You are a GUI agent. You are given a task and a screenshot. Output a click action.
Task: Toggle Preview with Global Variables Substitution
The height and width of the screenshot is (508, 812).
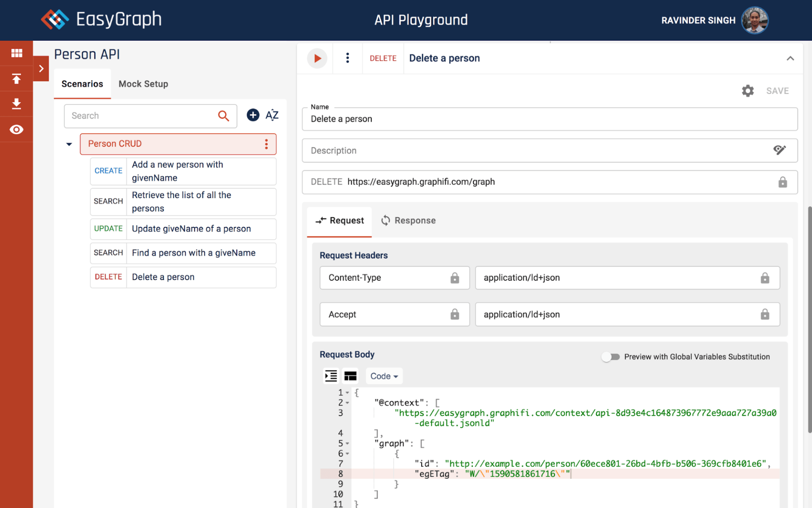click(x=611, y=357)
